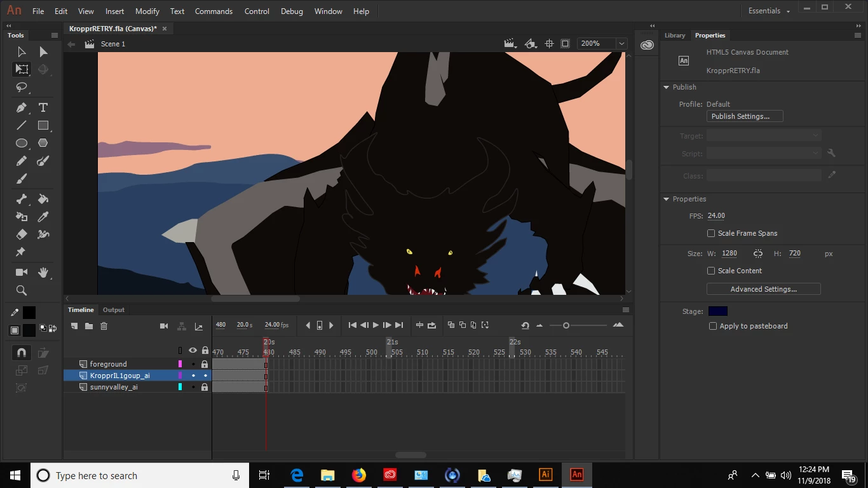Select the Oval tool
Screen dimensions: 868x488
22,143
